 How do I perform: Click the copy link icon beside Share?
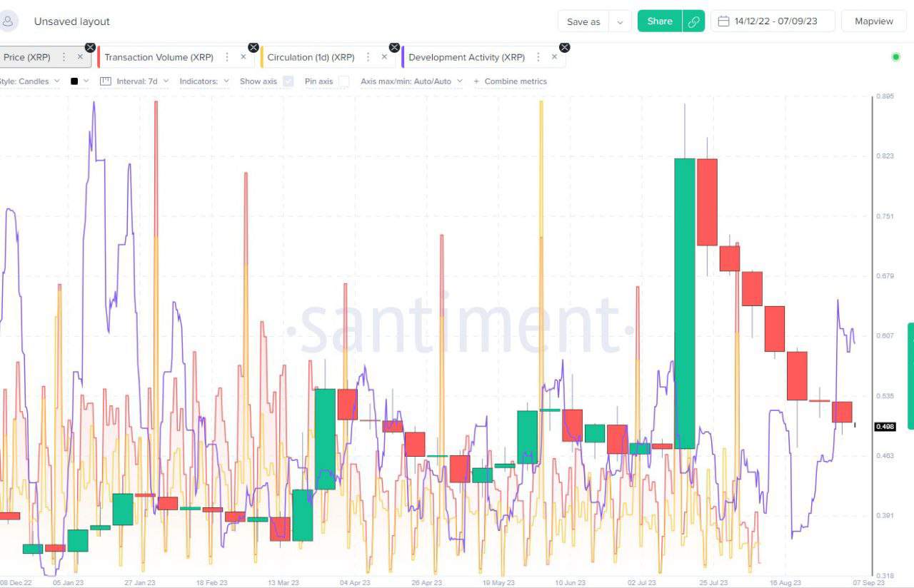[693, 21]
